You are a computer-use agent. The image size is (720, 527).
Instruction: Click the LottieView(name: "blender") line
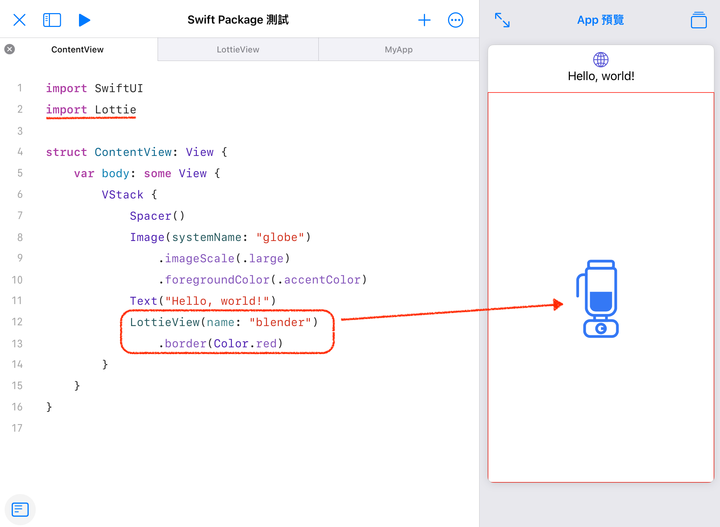(x=224, y=322)
